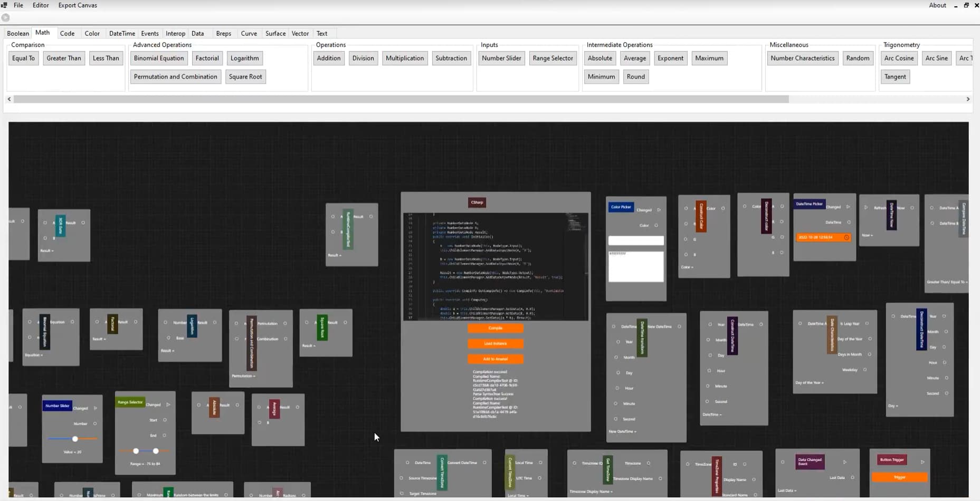Click the Construct DateTime node badge
This screenshot has height=501, width=980.
(x=732, y=336)
